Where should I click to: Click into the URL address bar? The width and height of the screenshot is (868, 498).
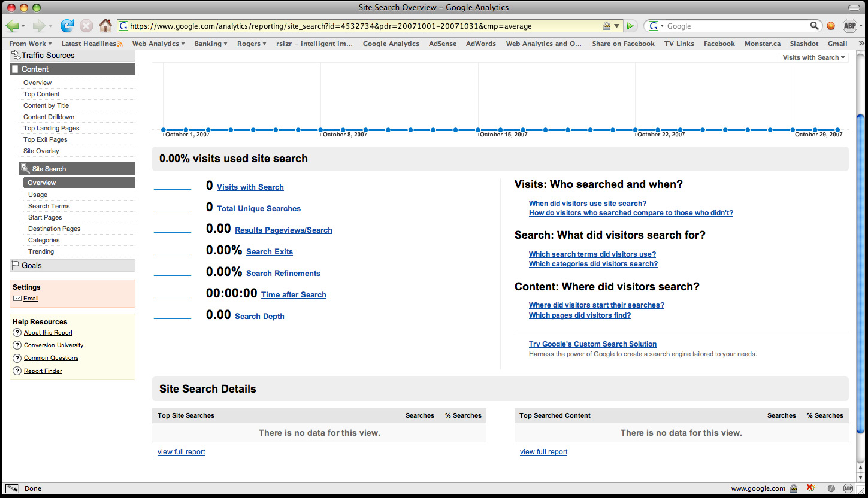[x=359, y=26]
